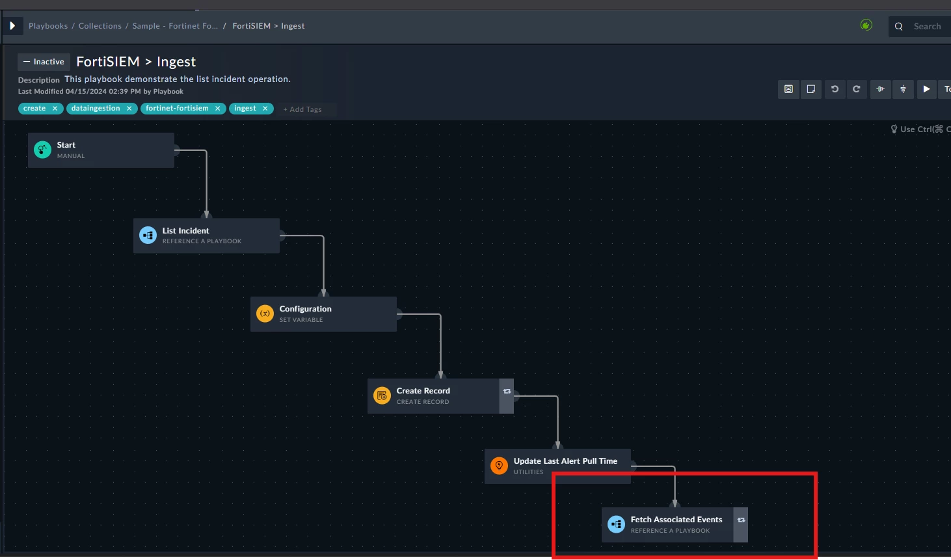Edit the playbook description text
This screenshot has width=951, height=560.
[178, 79]
